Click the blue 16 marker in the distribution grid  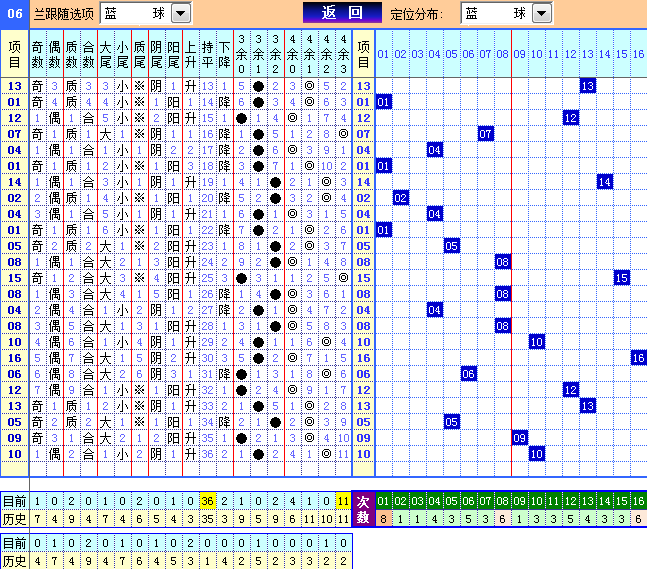point(638,358)
